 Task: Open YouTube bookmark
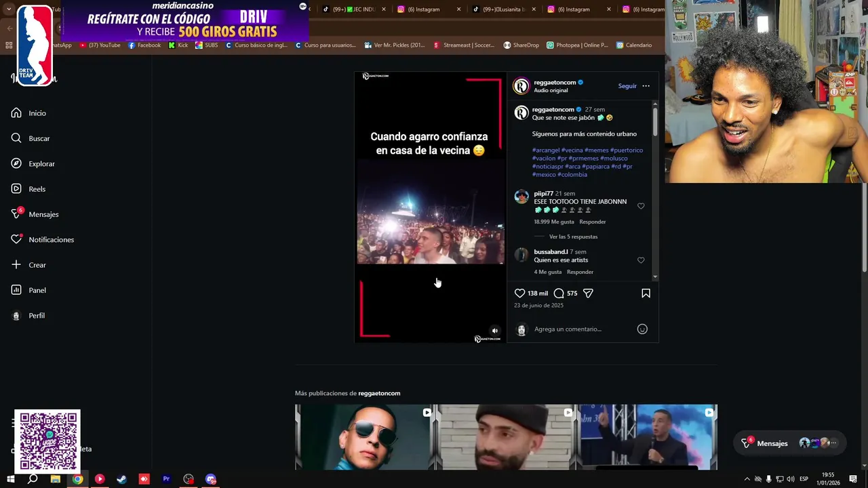(x=100, y=45)
